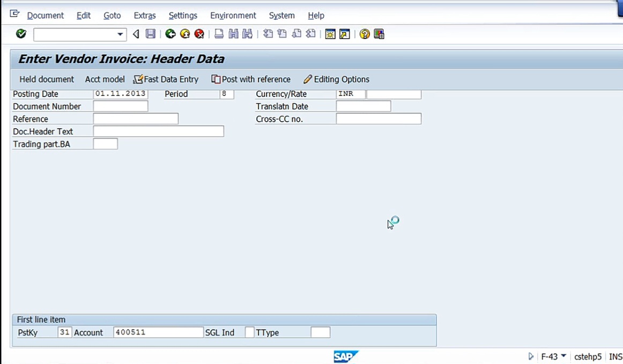Screen dimensions: 623x364
Task: Open the System menu
Action: click(x=281, y=16)
